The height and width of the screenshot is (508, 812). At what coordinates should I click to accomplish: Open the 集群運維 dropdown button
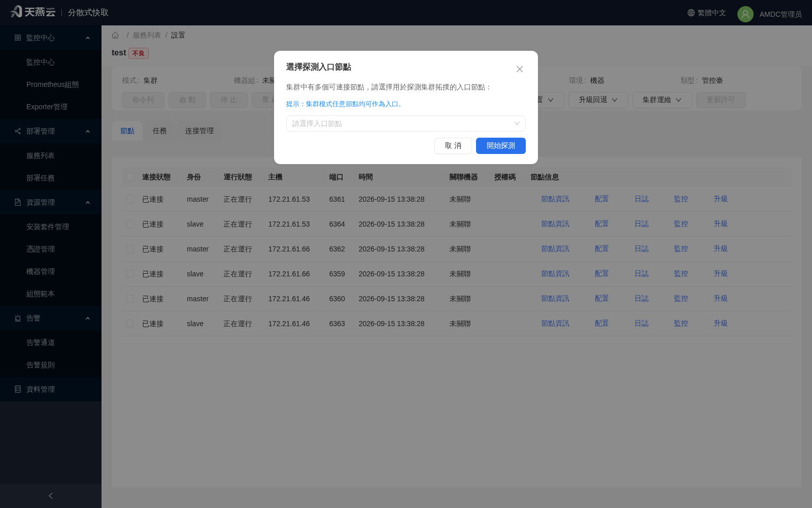point(662,100)
